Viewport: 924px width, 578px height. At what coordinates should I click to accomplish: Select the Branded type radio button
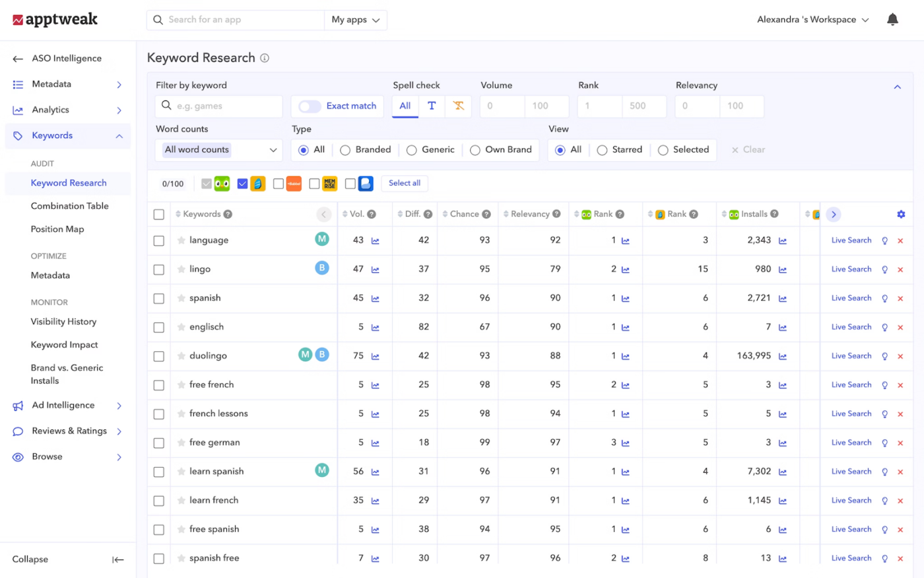(x=345, y=149)
